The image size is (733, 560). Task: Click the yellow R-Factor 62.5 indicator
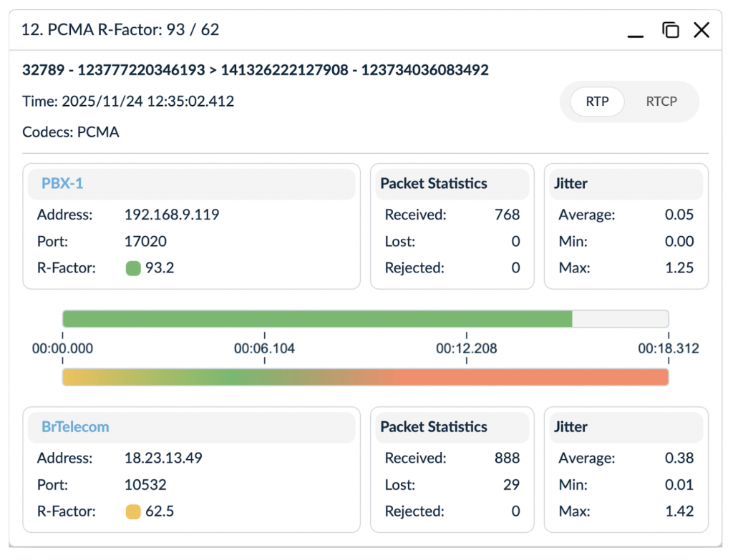click(133, 511)
